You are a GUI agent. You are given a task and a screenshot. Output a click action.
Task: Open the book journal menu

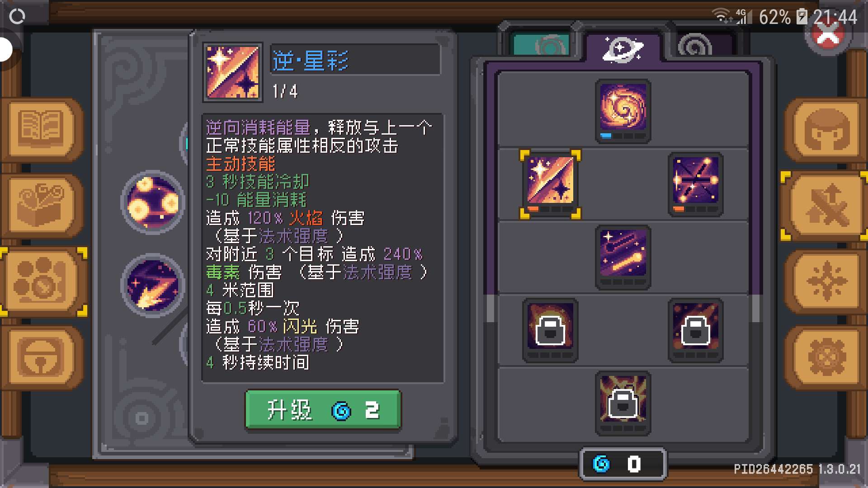pos(42,129)
